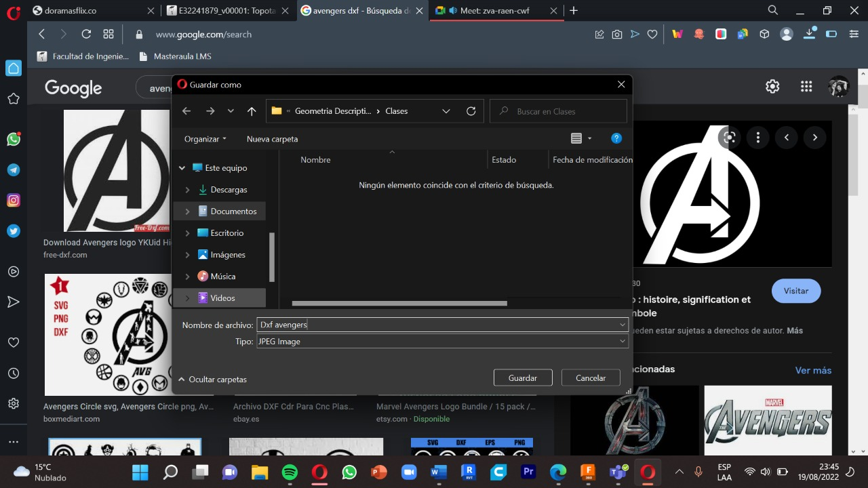Click Geometria Descripti path segment

click(x=333, y=111)
